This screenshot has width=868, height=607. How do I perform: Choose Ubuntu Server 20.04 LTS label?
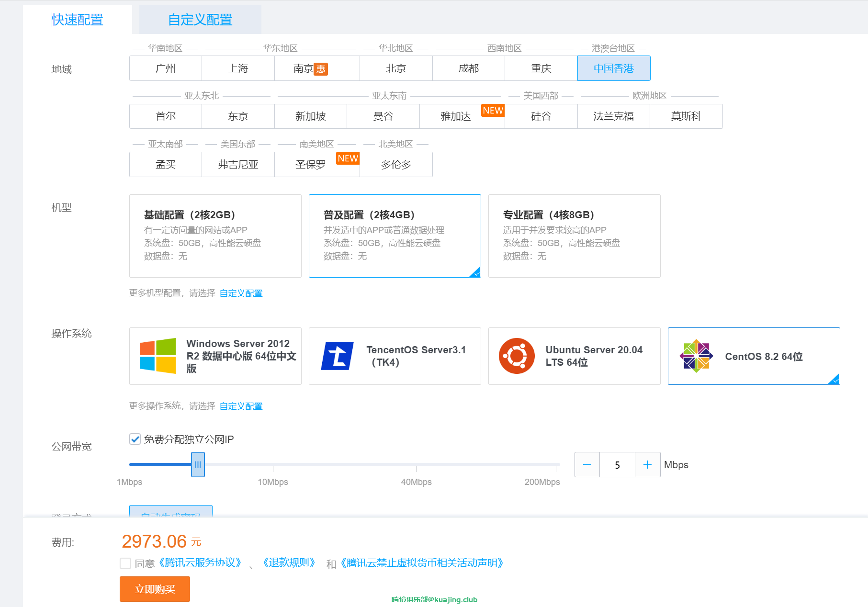(x=594, y=356)
